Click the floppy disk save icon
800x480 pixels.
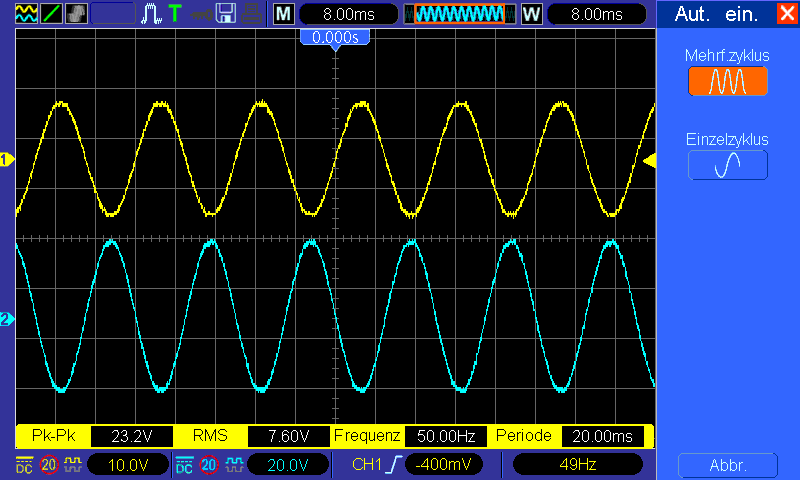coord(226,14)
